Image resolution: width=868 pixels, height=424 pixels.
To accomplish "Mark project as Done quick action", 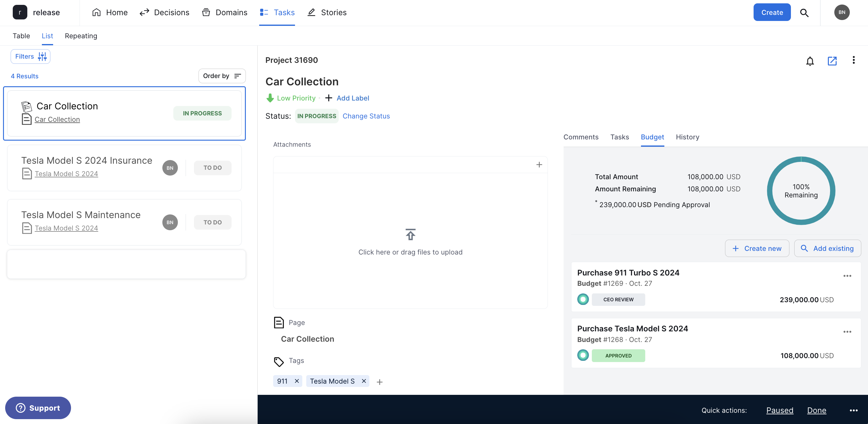I will tap(816, 411).
